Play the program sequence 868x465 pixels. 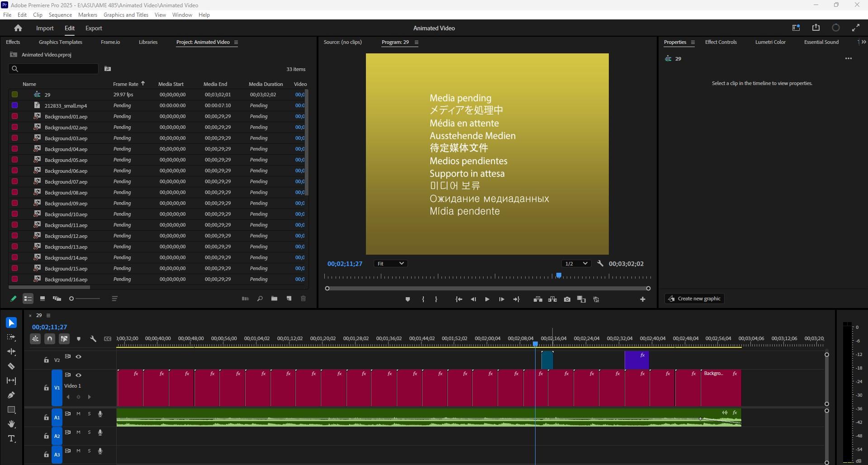[487, 299]
